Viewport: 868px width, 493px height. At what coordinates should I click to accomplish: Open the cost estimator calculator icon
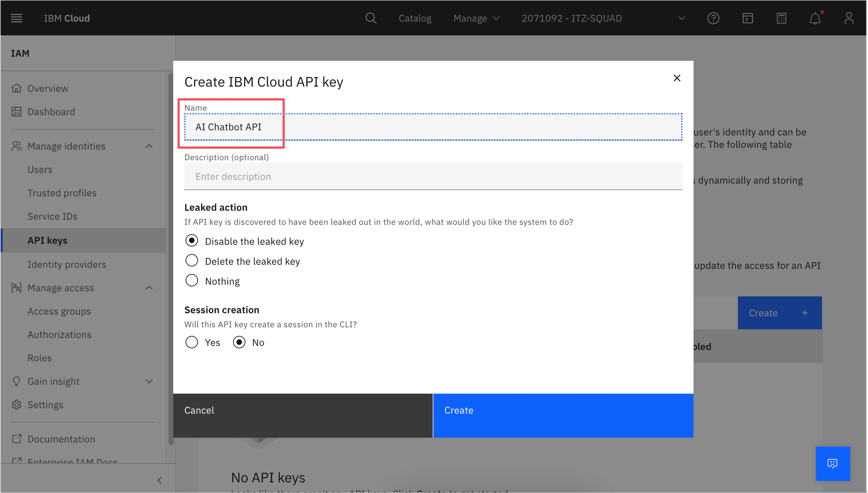tap(781, 18)
